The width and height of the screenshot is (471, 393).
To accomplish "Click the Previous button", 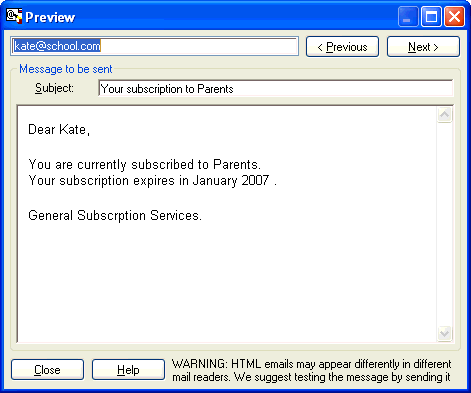I will click(x=342, y=47).
